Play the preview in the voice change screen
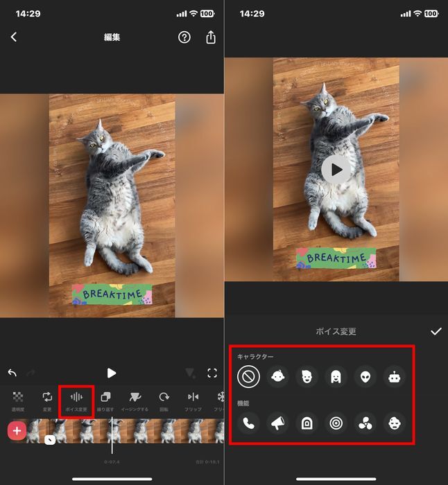This screenshot has height=485, width=448. pos(336,169)
